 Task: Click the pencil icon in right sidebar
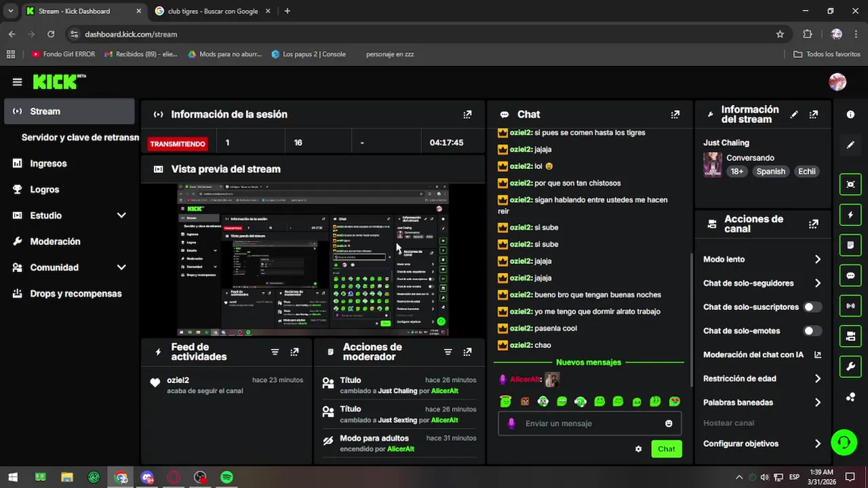coord(850,145)
